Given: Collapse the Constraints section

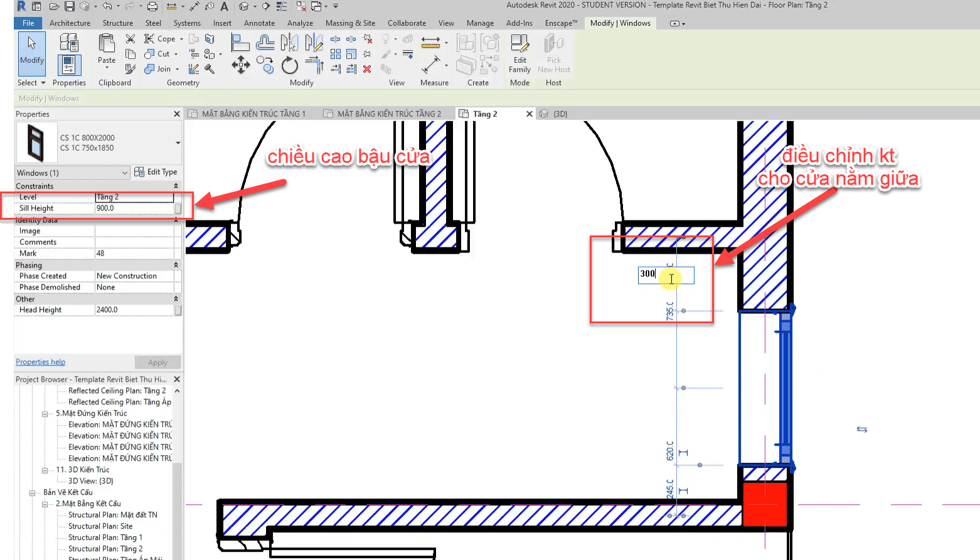Looking at the screenshot, I should 176,186.
